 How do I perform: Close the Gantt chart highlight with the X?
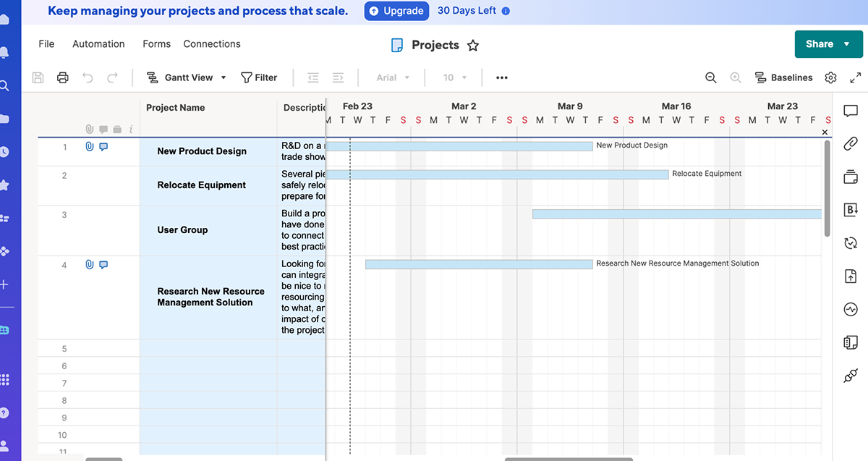click(x=824, y=132)
